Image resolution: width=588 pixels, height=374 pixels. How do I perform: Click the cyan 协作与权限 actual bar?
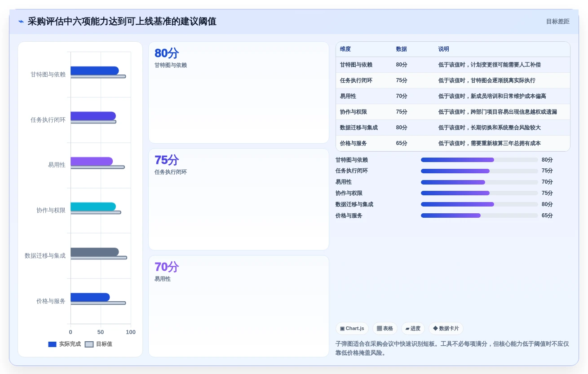point(93,207)
